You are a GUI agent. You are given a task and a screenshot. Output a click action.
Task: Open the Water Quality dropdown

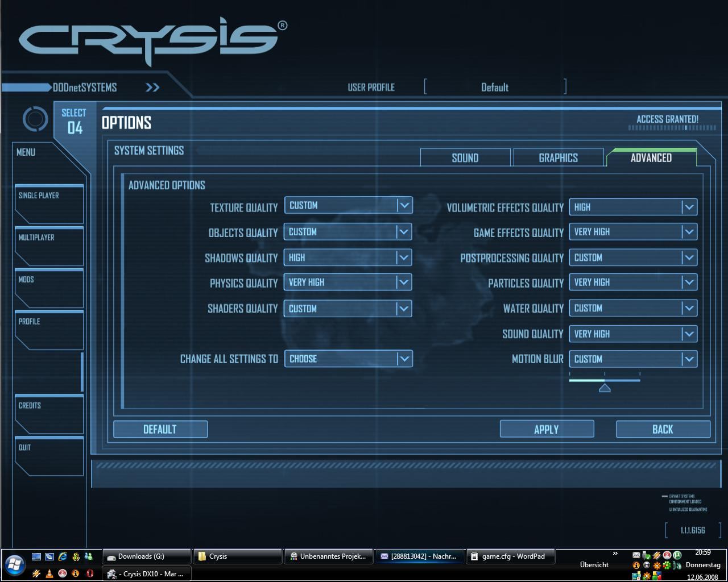pyautogui.click(x=633, y=308)
